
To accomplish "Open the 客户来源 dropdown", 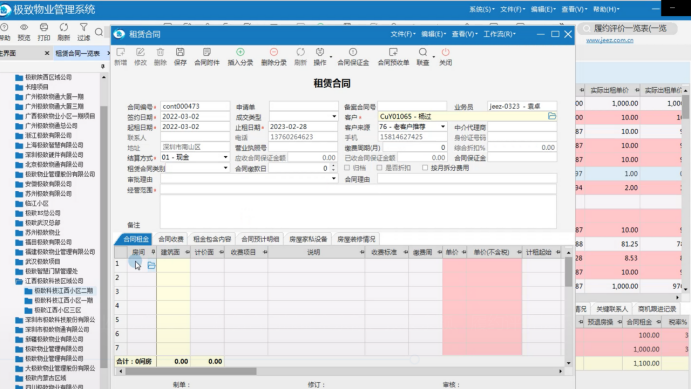I will point(443,126).
